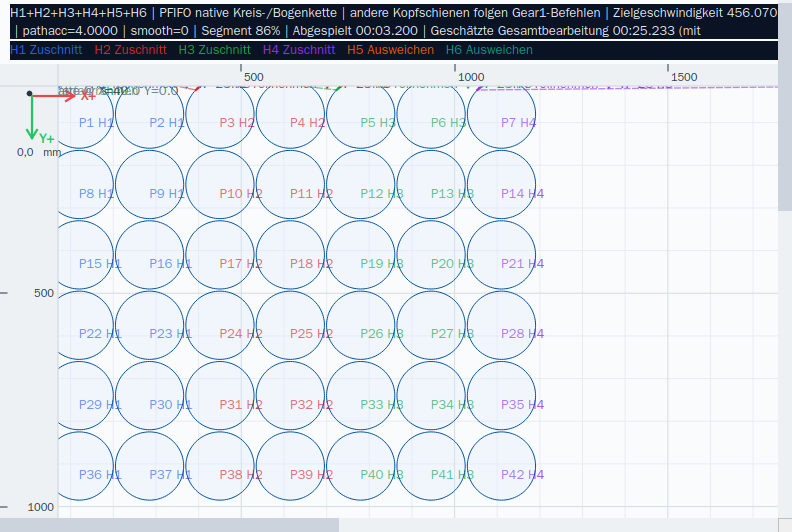Click the horizontal scrollbar thumb at bottom
792x532 pixels.
[169, 525]
